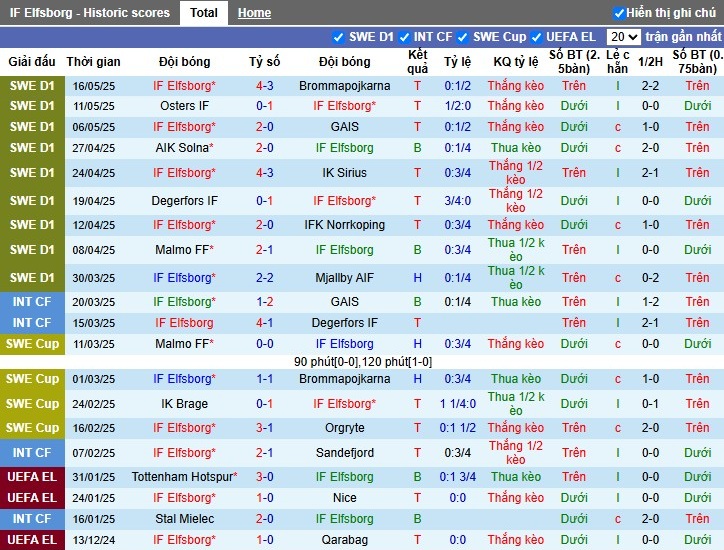Click the Thời gian column header
The image size is (724, 550).
[93, 61]
